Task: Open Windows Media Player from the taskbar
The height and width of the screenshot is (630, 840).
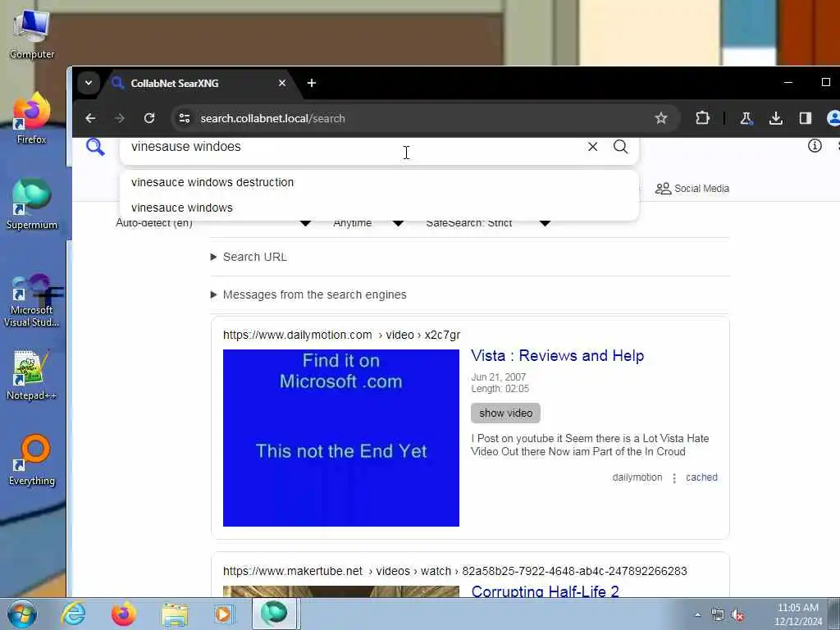Action: point(224,614)
